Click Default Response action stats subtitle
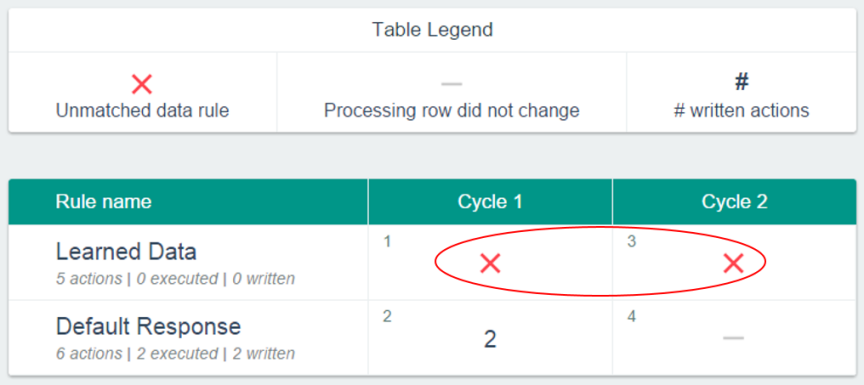 click(175, 353)
